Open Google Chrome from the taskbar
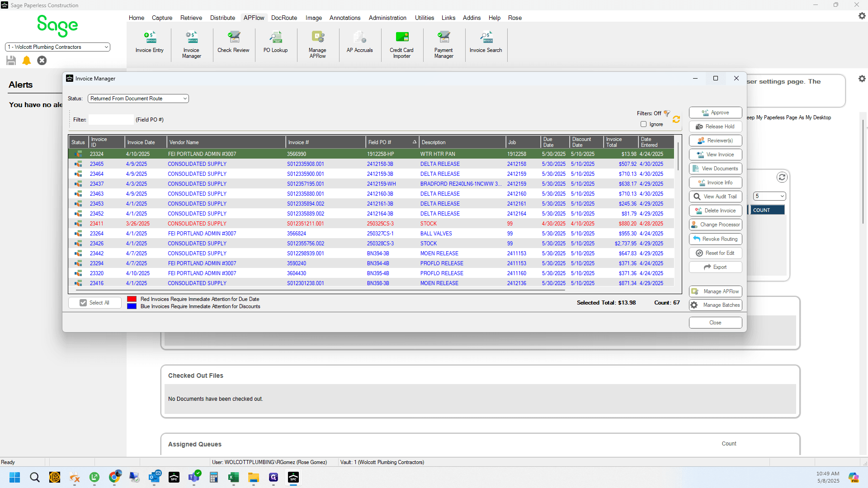 tap(115, 477)
